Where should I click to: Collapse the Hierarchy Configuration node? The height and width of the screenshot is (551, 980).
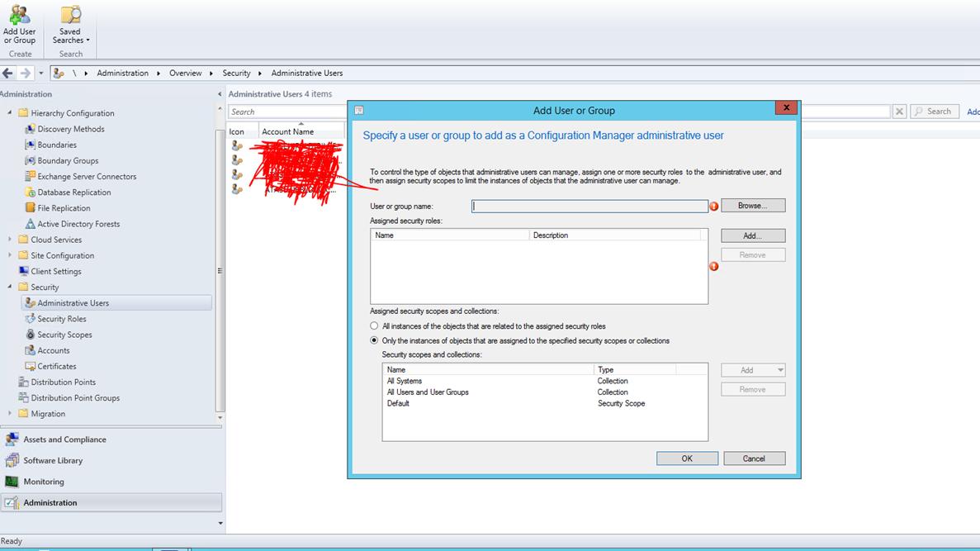9,112
